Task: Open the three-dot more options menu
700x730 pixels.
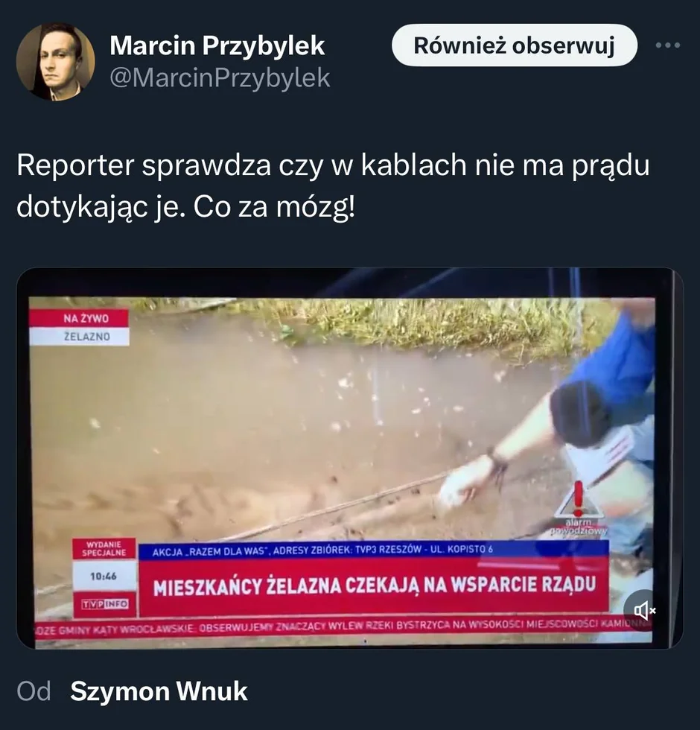Action: [668, 45]
